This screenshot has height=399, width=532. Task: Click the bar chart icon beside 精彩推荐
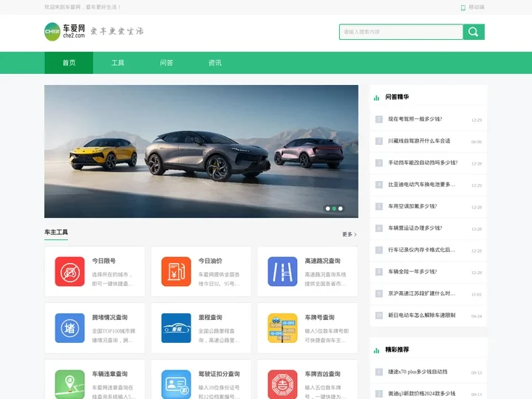[x=376, y=350]
